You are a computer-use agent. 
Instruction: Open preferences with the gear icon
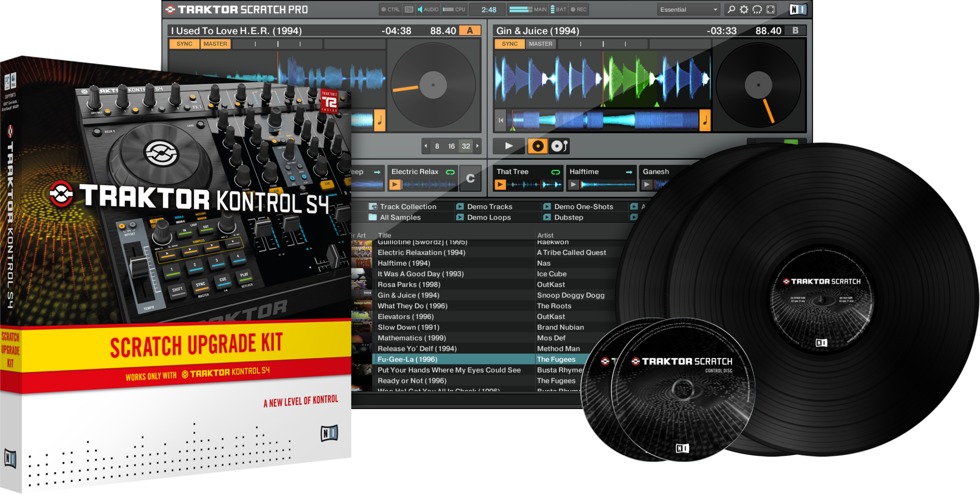[744, 9]
